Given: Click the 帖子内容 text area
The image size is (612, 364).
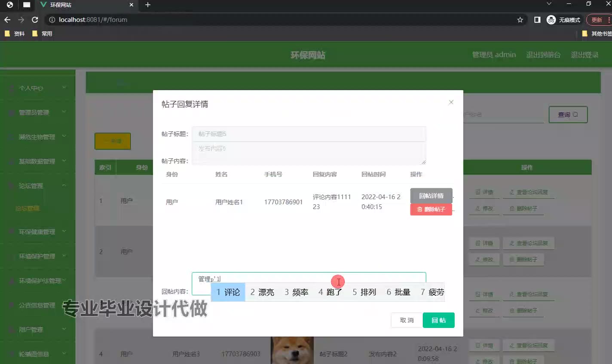Looking at the screenshot, I should point(309,153).
